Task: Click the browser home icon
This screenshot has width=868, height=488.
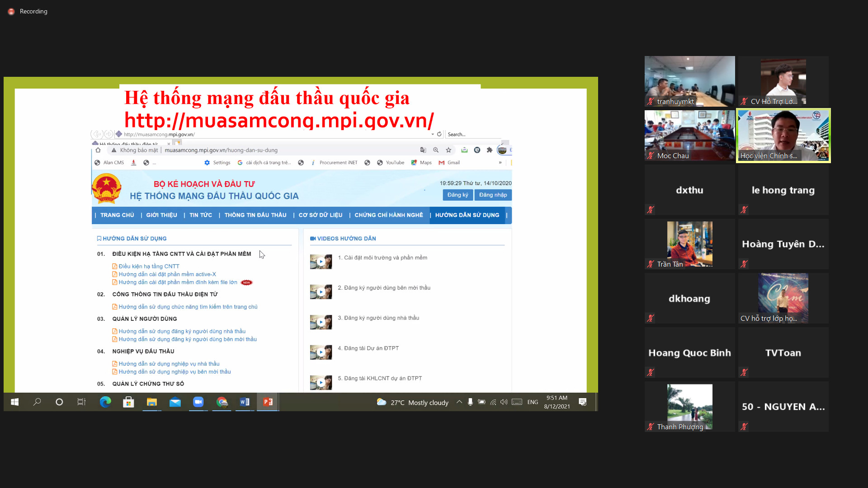Action: (x=98, y=150)
